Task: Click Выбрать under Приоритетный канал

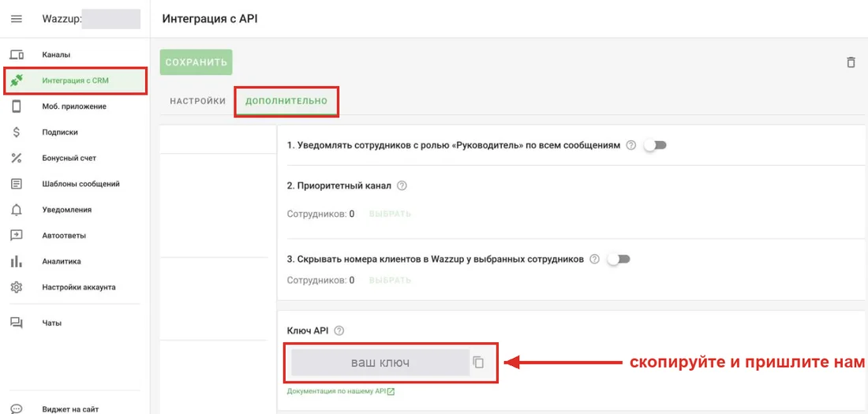Action: 391,214
